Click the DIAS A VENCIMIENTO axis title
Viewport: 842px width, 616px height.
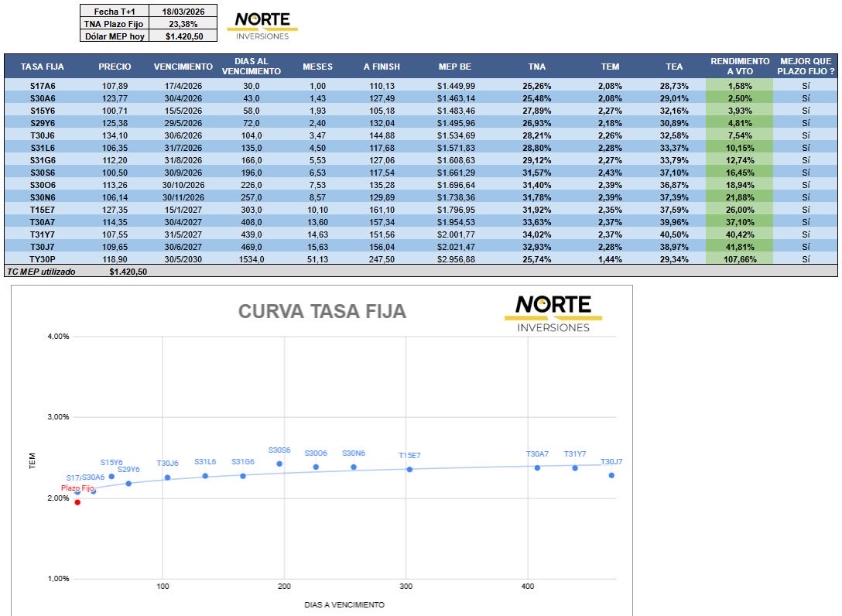pyautogui.click(x=344, y=604)
